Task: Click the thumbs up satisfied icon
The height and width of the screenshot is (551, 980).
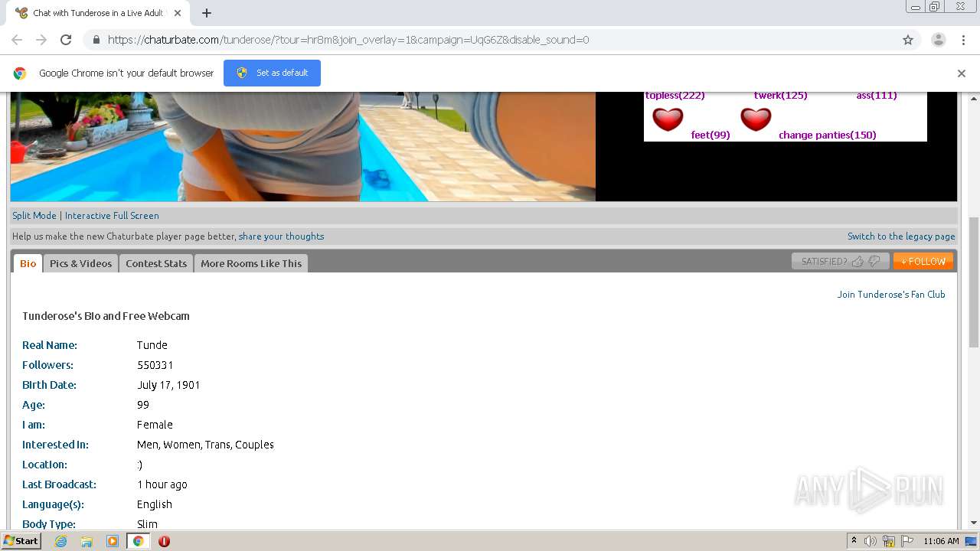Action: 857,262
